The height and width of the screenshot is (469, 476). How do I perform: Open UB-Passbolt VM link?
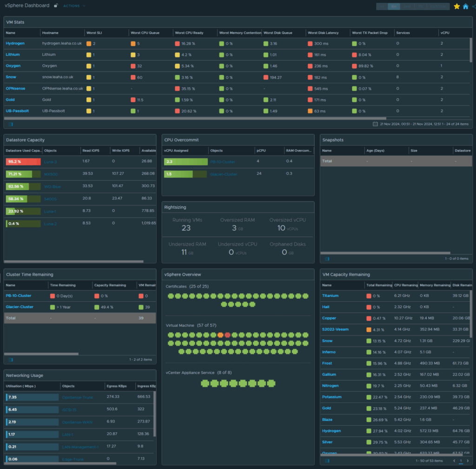pyautogui.click(x=17, y=111)
